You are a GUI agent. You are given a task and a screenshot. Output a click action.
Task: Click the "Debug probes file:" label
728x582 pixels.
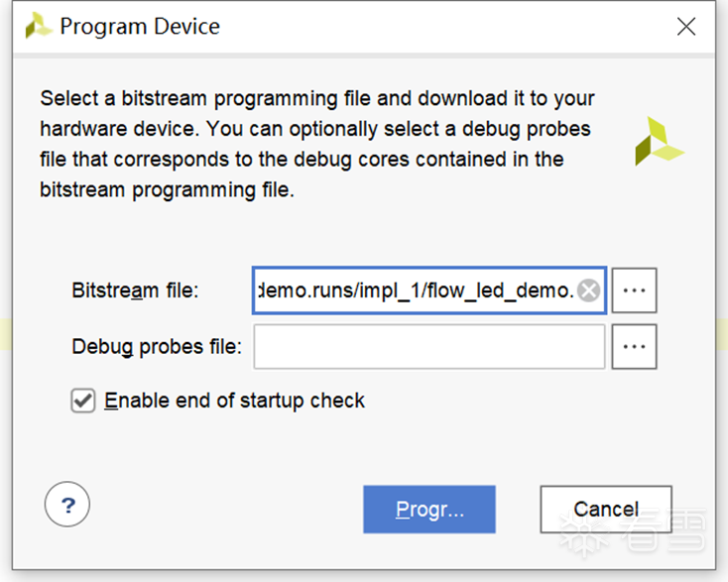(157, 346)
